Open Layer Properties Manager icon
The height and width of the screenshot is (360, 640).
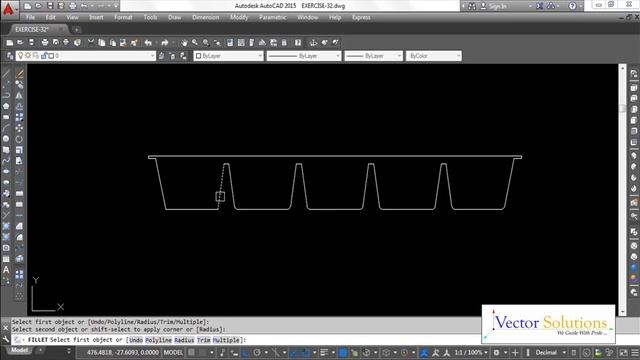tap(10, 56)
